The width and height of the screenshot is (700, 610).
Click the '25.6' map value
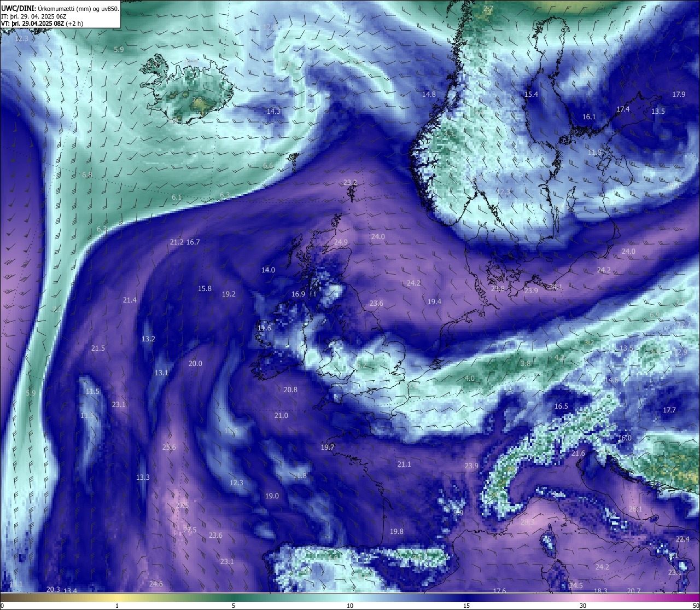(169, 447)
